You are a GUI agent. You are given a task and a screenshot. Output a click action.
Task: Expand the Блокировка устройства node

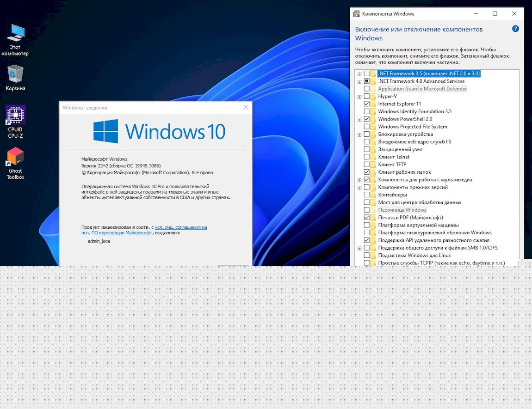coord(359,134)
